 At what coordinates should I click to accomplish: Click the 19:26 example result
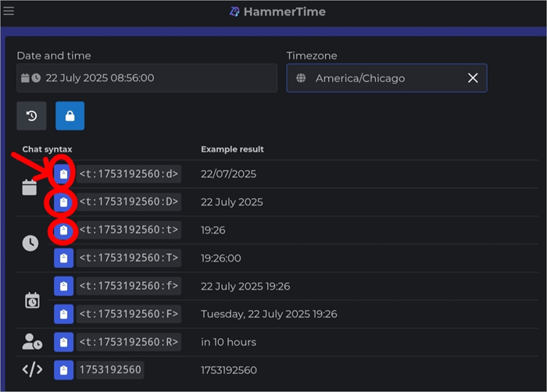pos(213,230)
